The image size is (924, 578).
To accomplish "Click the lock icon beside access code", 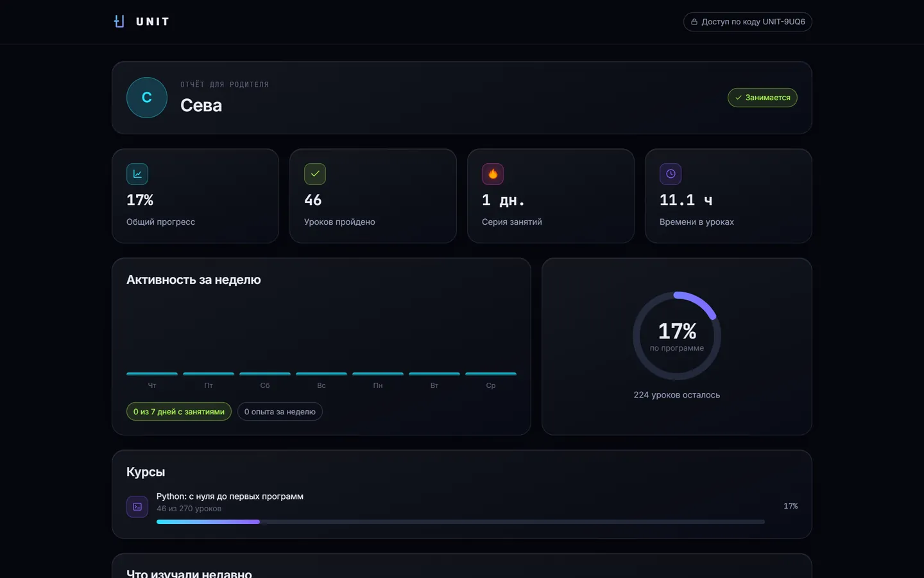I will tap(694, 22).
